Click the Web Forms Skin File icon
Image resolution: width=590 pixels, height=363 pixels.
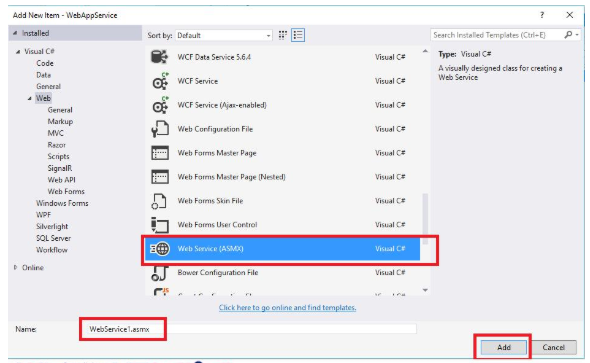coord(159,201)
